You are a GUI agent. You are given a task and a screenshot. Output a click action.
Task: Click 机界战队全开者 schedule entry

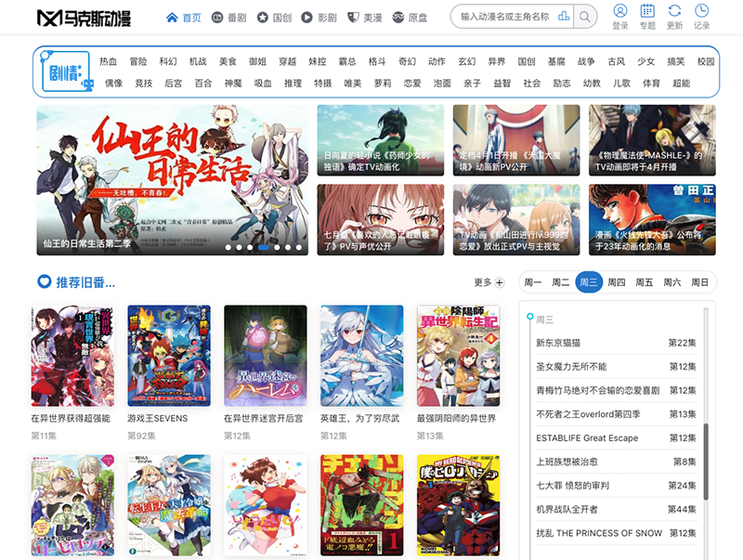567,509
